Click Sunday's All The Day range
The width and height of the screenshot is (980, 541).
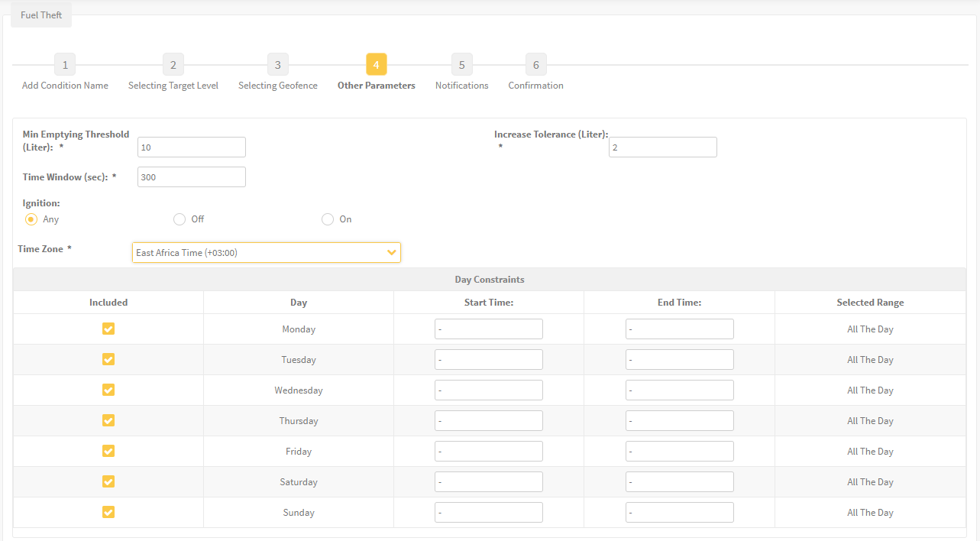point(870,513)
